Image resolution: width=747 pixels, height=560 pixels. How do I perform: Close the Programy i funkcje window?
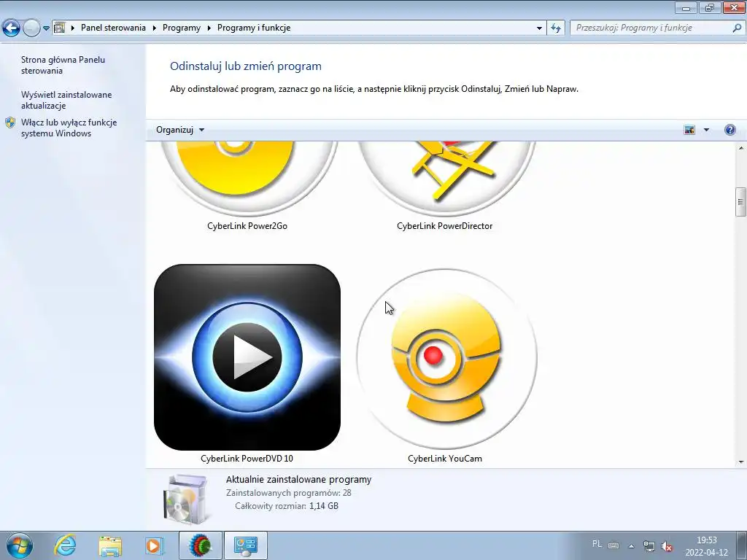click(x=734, y=7)
